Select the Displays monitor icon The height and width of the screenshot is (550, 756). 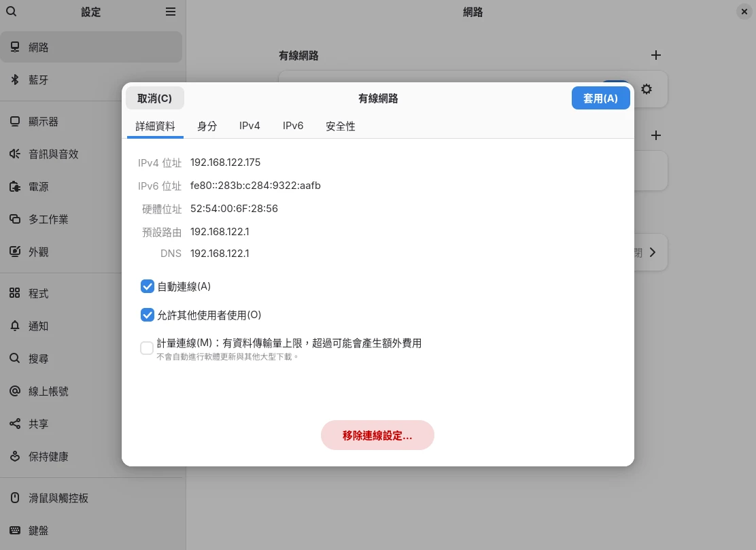click(x=14, y=122)
